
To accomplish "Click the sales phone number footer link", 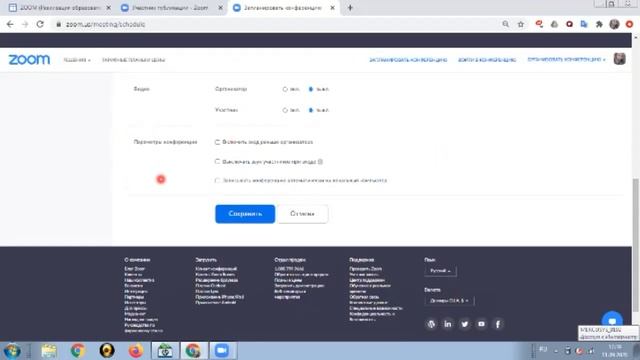I will [x=289, y=269].
